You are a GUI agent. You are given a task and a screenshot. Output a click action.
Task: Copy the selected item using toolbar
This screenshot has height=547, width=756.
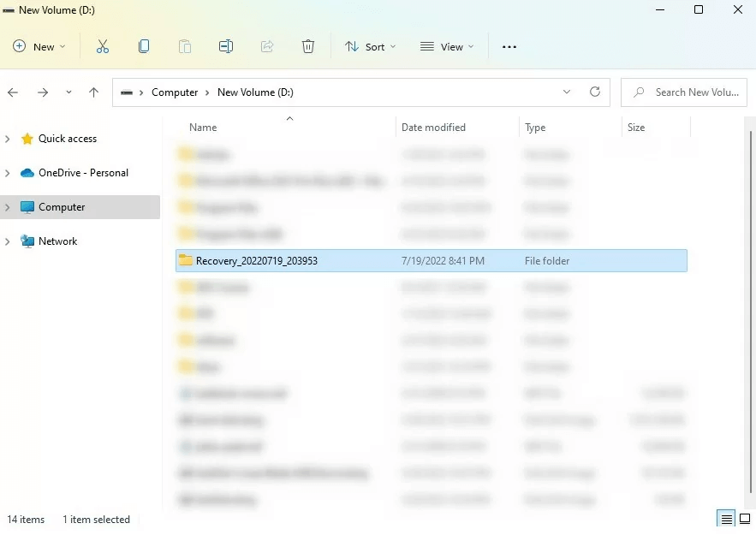[x=144, y=46]
